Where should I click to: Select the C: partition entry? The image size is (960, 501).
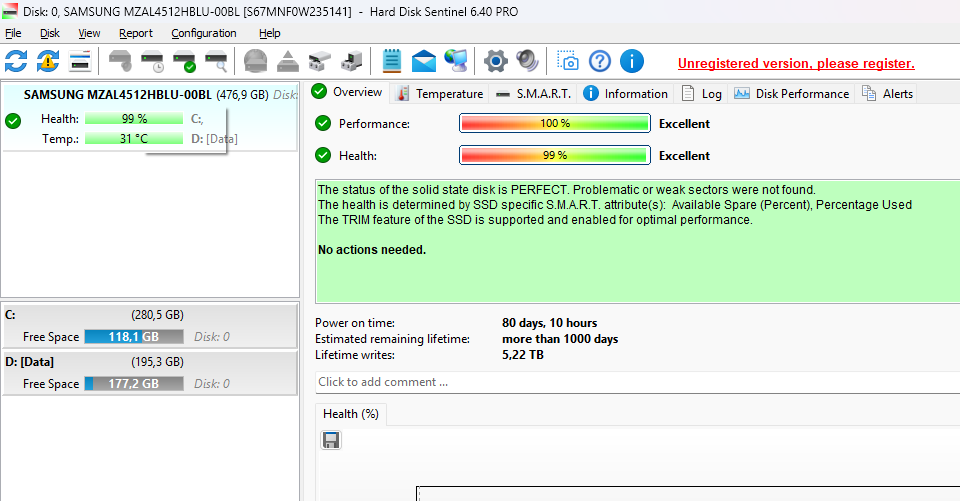click(150, 325)
